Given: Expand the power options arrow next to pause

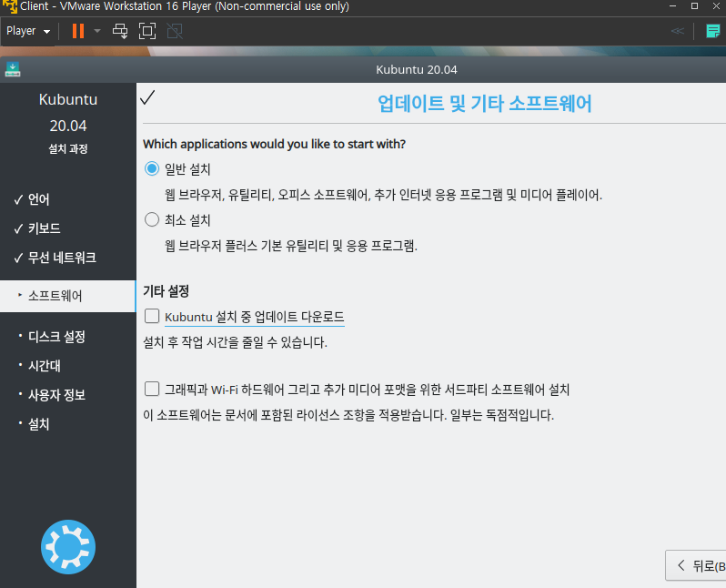Looking at the screenshot, I should (x=97, y=31).
